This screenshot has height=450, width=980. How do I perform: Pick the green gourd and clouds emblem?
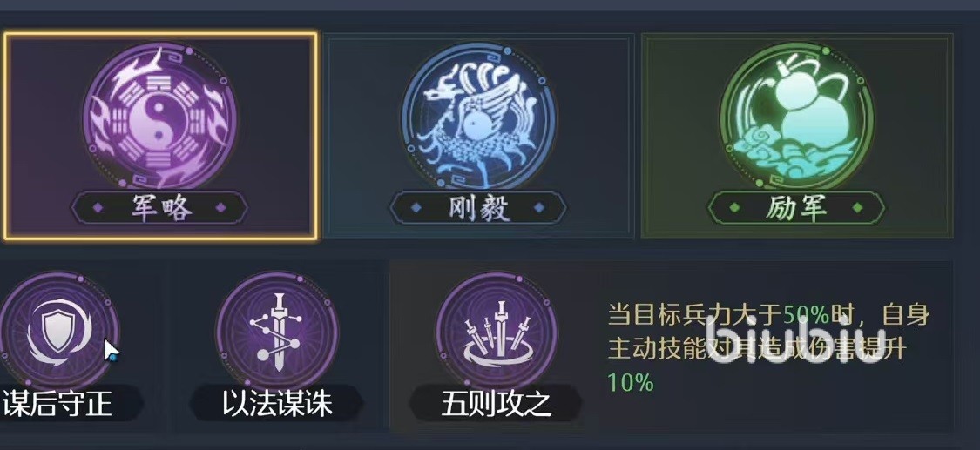click(x=797, y=117)
